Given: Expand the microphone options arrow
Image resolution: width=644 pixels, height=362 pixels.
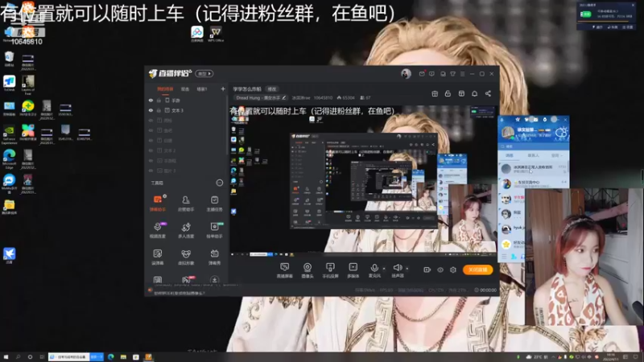Looking at the screenshot, I should click(x=384, y=269).
